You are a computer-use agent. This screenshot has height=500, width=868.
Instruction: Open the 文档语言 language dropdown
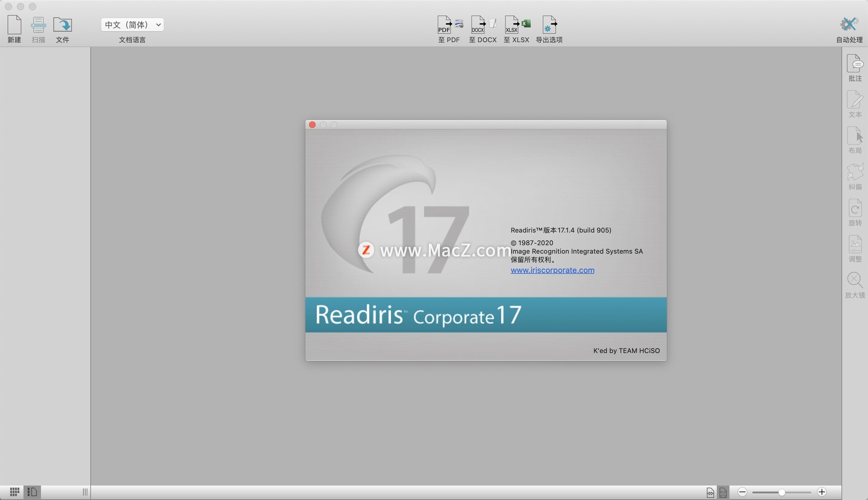point(132,25)
